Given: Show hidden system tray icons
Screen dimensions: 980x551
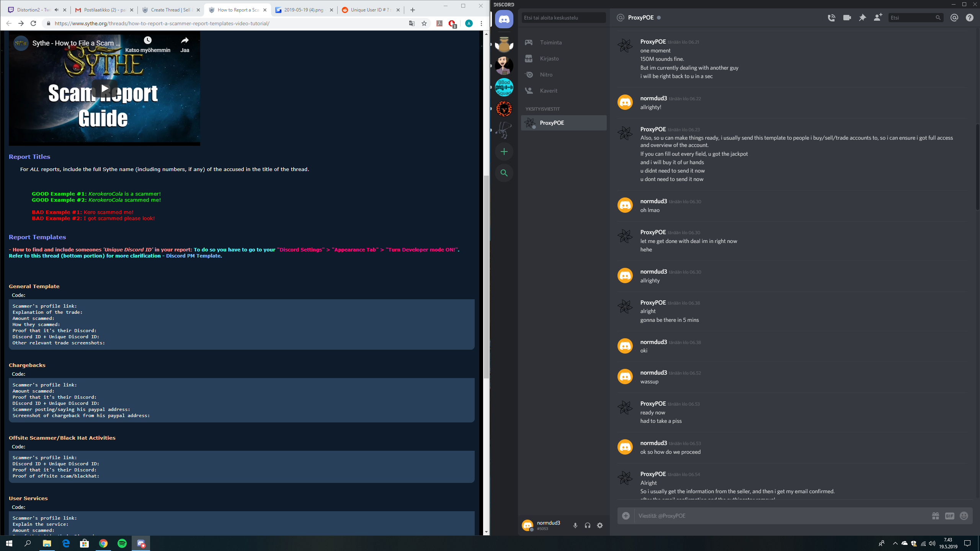Looking at the screenshot, I should pyautogui.click(x=895, y=543).
